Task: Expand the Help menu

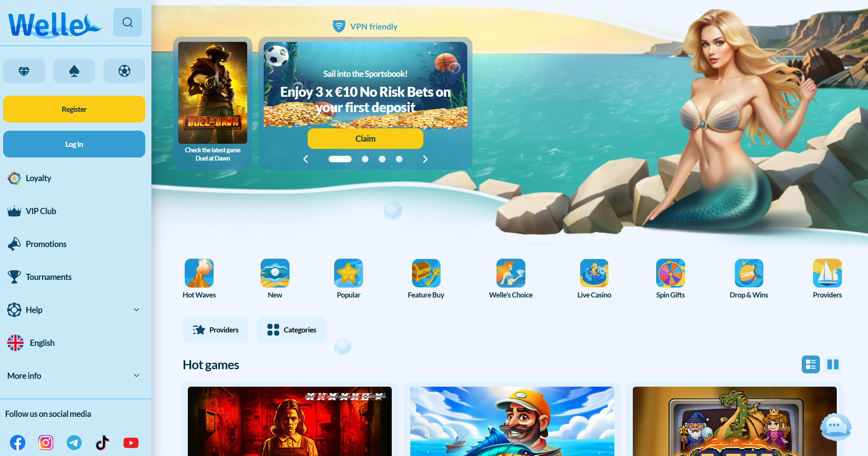Action: (x=74, y=310)
